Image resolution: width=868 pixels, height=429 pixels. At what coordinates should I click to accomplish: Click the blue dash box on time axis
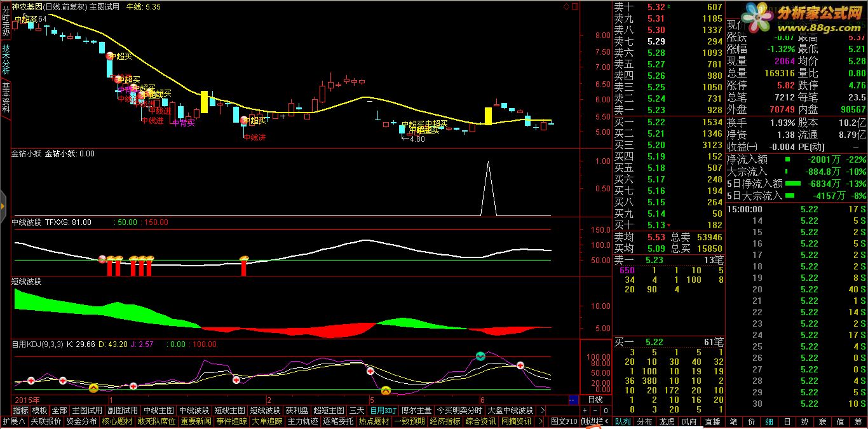573,400
